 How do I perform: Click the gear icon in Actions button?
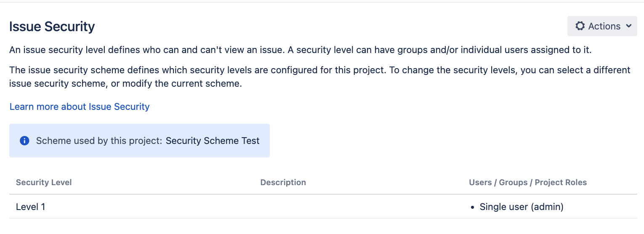[x=580, y=26]
